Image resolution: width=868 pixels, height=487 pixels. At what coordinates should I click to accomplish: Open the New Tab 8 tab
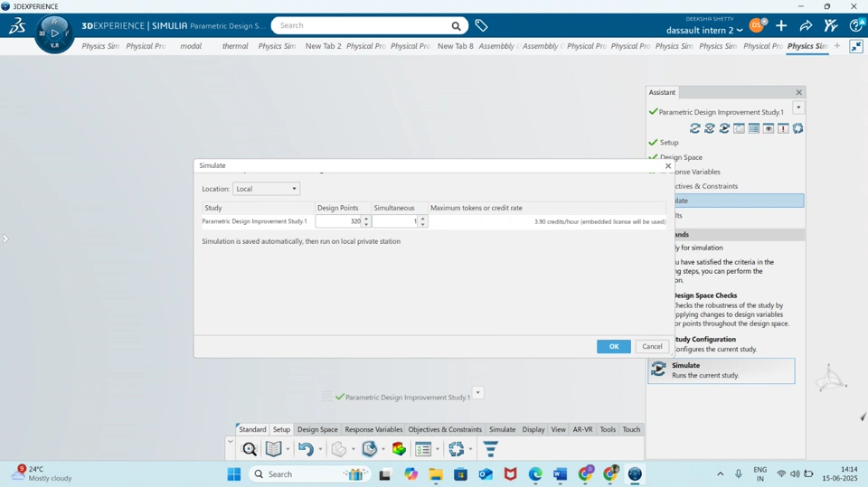(x=455, y=46)
